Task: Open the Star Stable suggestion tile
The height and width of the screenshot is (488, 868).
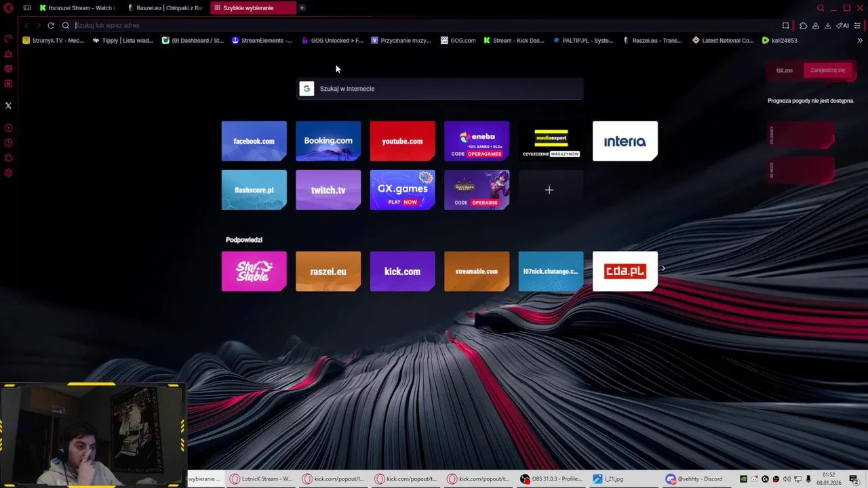Action: [x=254, y=271]
